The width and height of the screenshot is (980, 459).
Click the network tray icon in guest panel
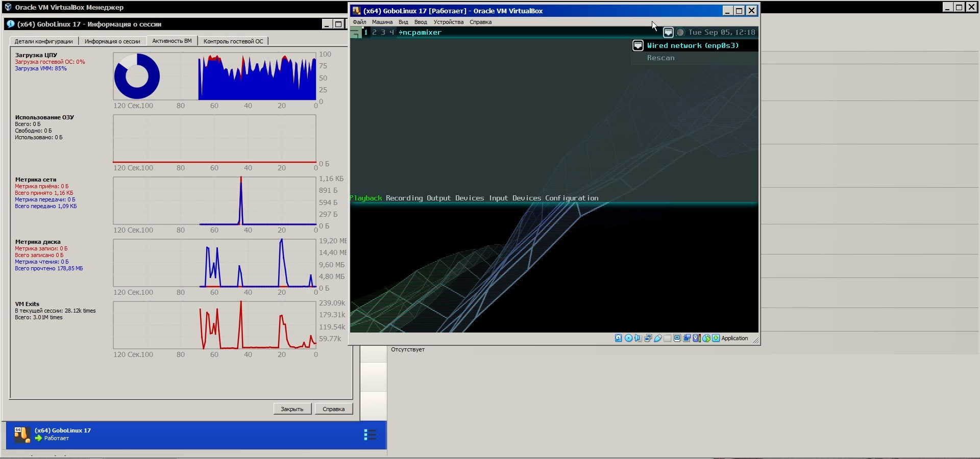coord(668,32)
